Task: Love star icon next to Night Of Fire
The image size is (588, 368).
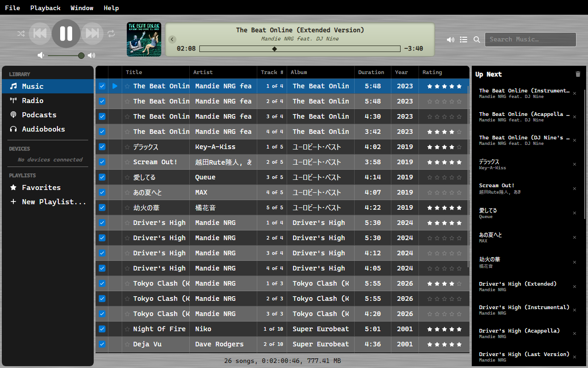Action: click(127, 329)
